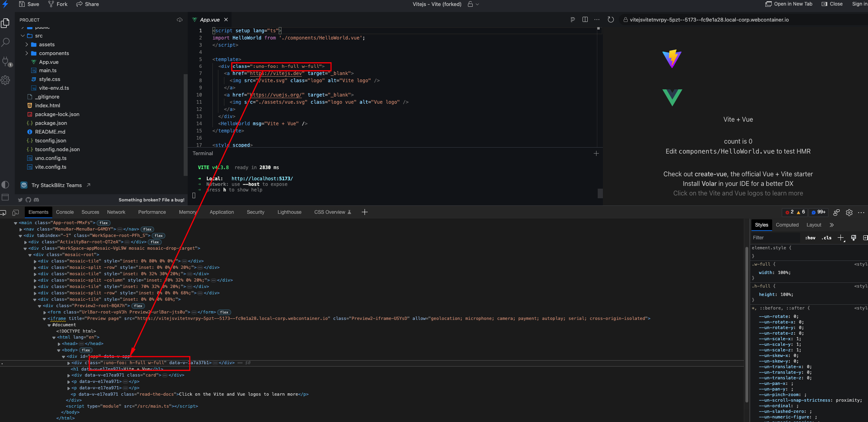Toggle element state with the :hov button
Screen dimensions: 868x422
[810, 238]
